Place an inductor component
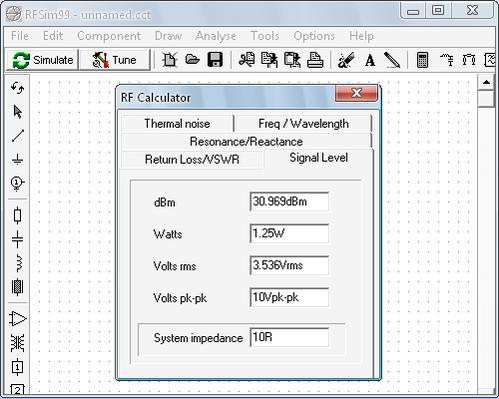499x399 pixels. click(18, 263)
